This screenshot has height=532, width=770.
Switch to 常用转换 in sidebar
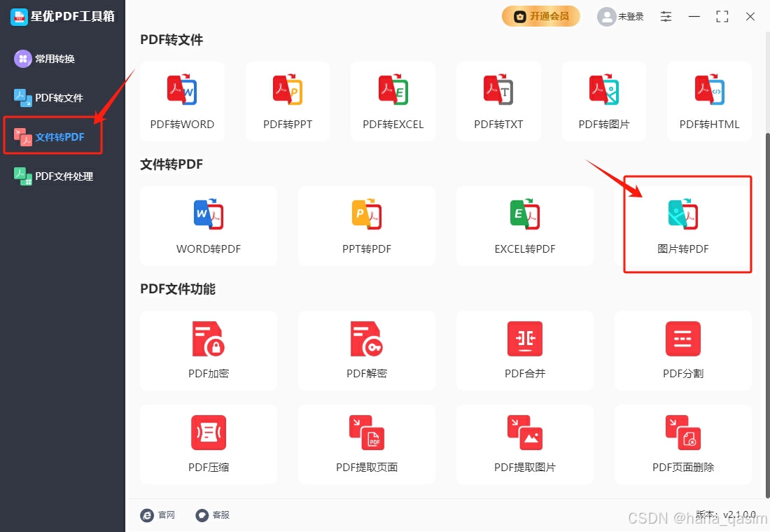tap(45, 59)
